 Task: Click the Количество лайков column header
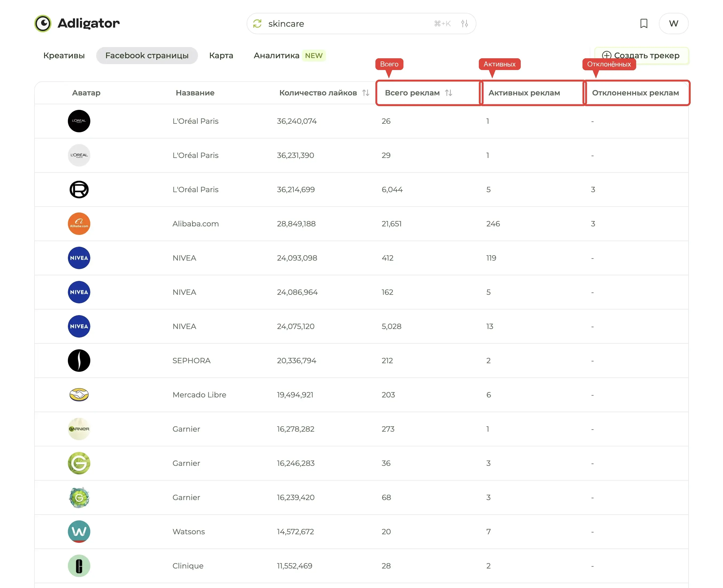coord(318,93)
